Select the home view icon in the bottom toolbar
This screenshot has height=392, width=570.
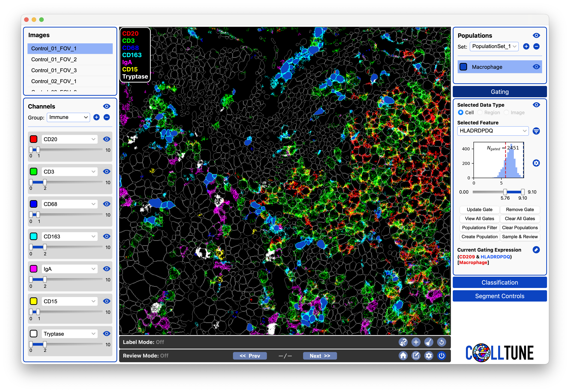point(403,355)
